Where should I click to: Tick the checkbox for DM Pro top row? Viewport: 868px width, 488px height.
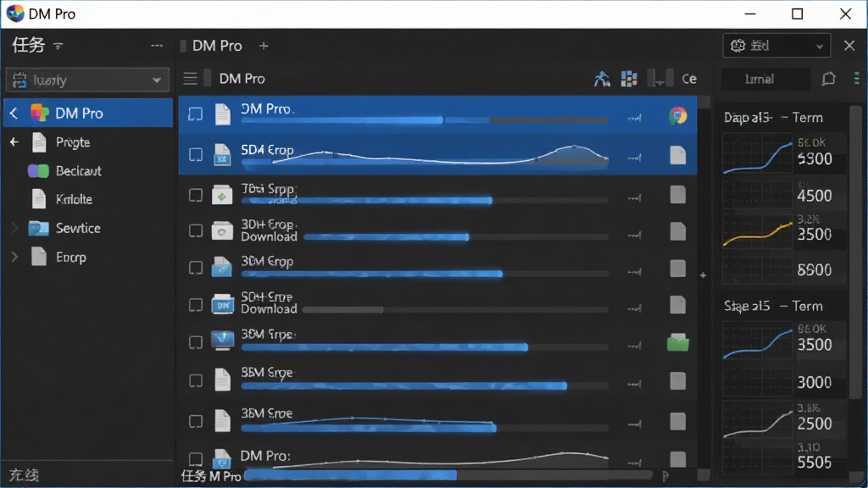click(x=196, y=114)
